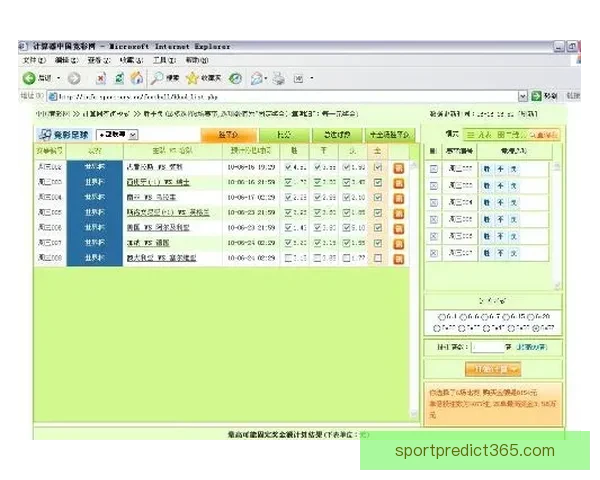600x480 pixels.
Task: Remove 周三002 from the selection panel with X
Action: tap(434, 169)
